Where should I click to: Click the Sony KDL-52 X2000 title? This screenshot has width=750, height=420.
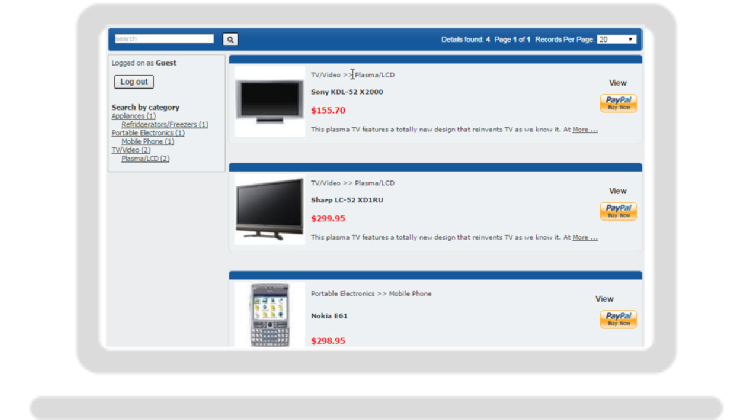tap(347, 92)
